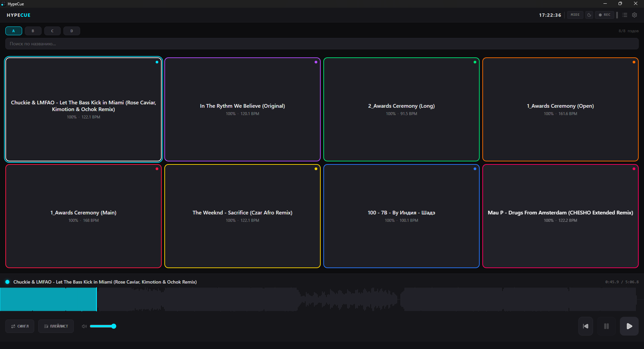Mute audio via the speaker icon
The width and height of the screenshot is (644, 349).
[x=84, y=326]
